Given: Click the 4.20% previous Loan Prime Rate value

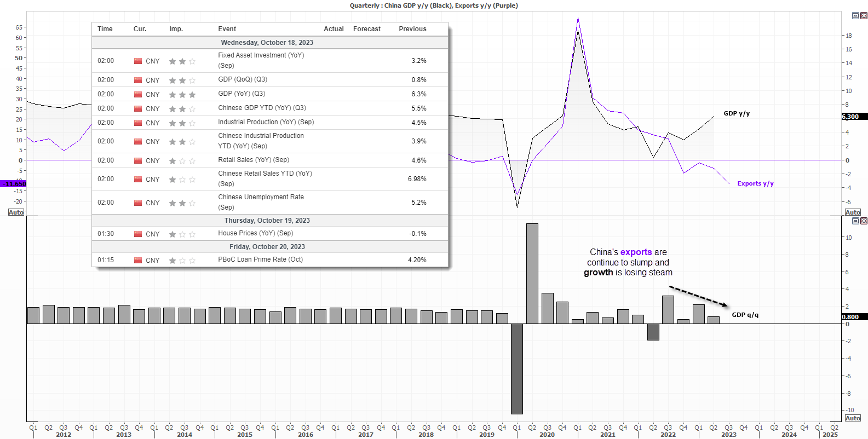Looking at the screenshot, I should point(417,260).
